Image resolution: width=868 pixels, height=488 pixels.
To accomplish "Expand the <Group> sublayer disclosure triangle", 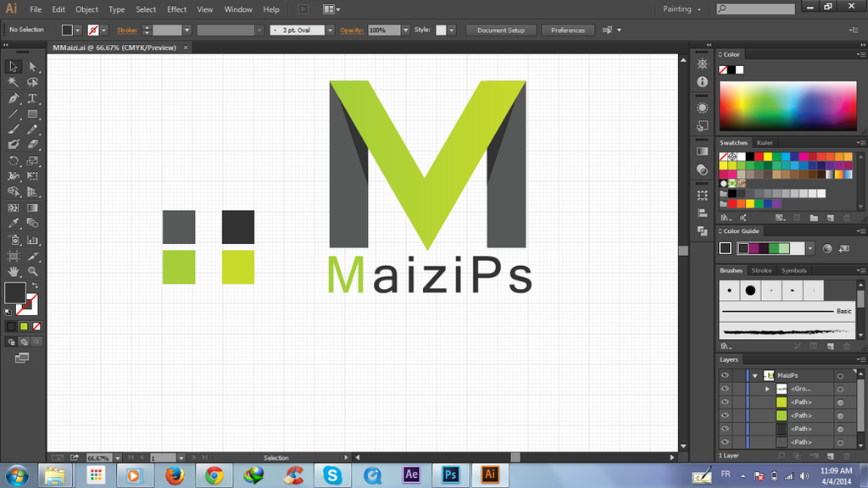I will (767, 389).
